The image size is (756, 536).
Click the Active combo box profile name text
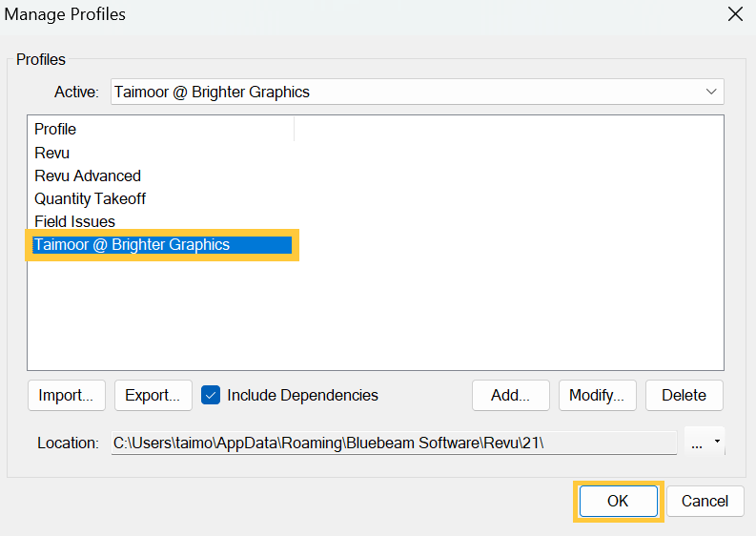point(212,92)
